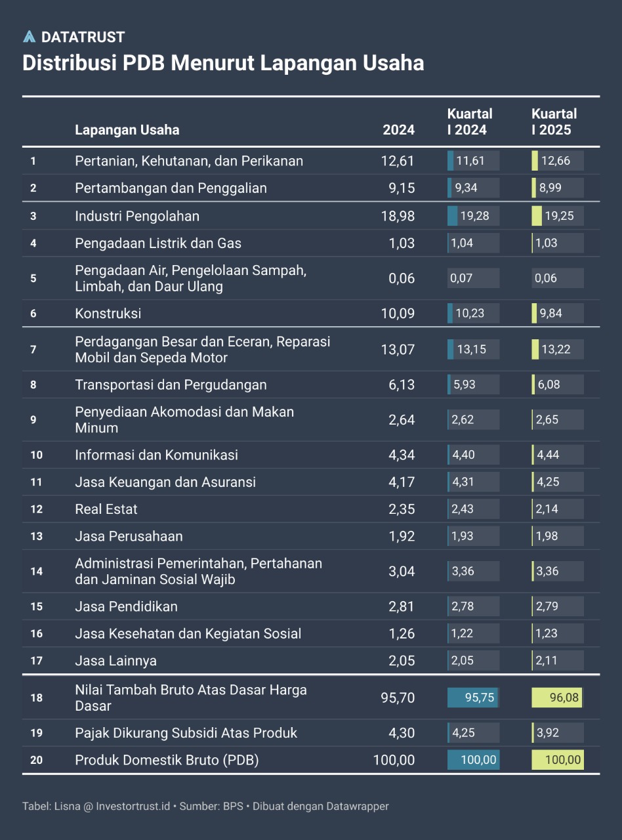Click the 19,28 bar for Industri Pengolahan

coord(473,216)
